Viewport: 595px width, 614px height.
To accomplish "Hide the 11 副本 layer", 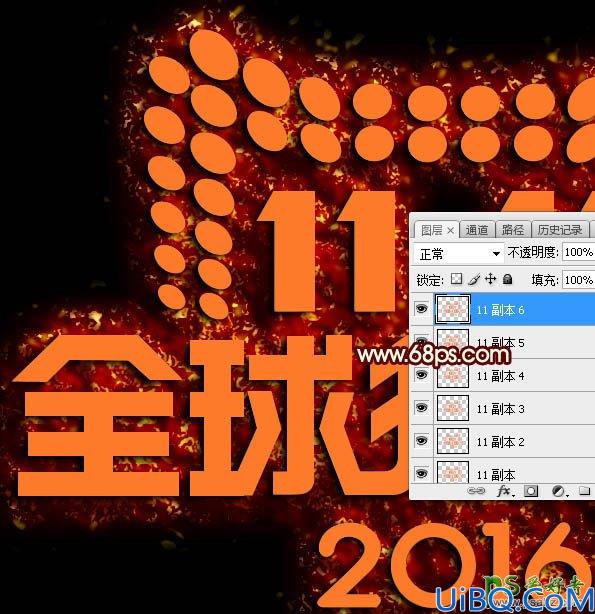I will (x=421, y=474).
